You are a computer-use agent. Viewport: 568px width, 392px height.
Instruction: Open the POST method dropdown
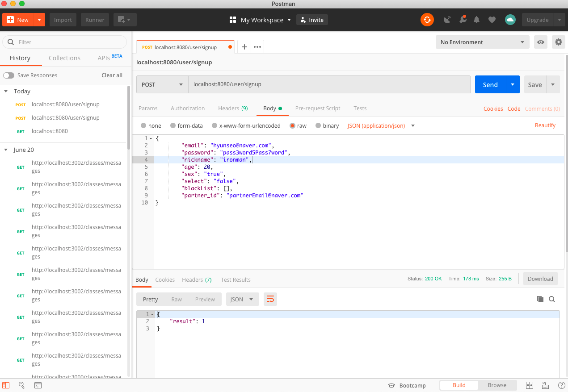pyautogui.click(x=162, y=84)
